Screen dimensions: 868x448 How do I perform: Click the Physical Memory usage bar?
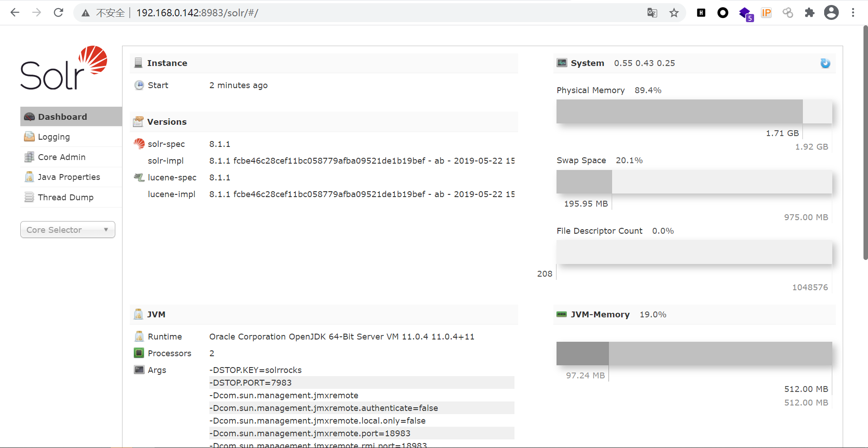point(694,111)
